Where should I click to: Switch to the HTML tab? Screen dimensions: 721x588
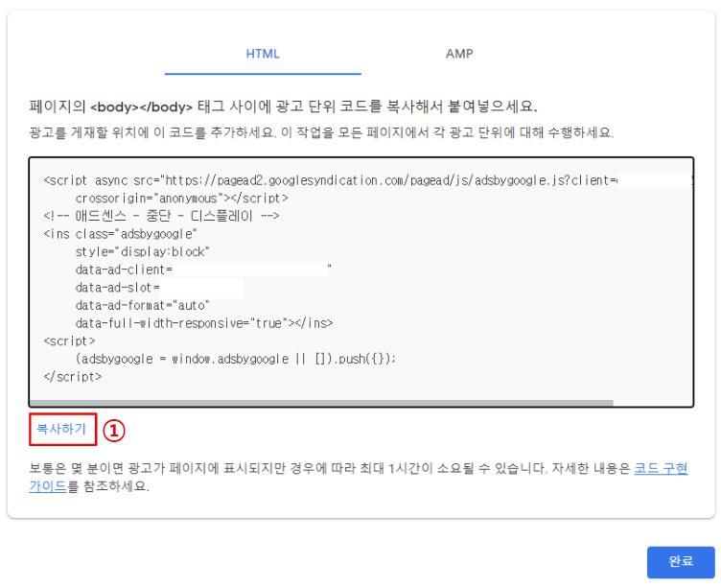point(263,54)
